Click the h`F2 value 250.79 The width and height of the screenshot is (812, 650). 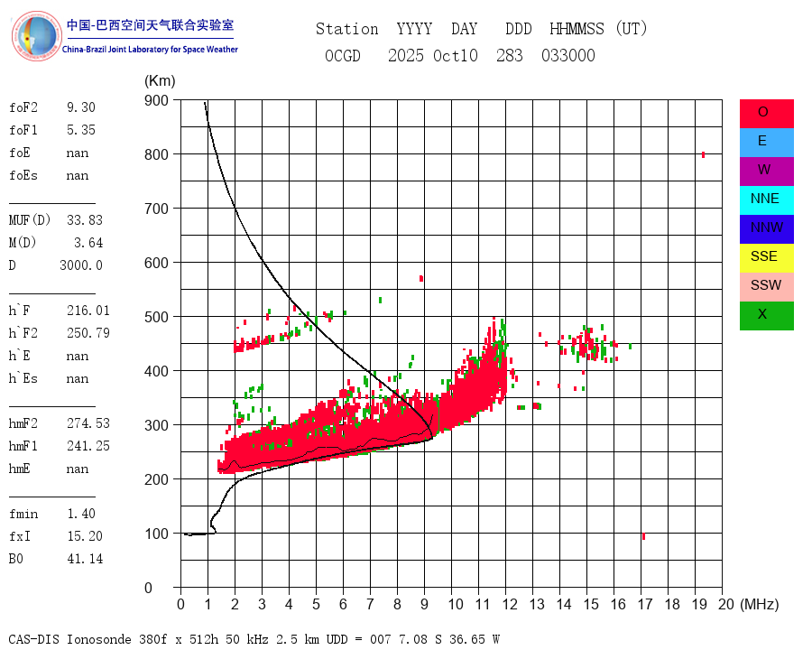[88, 333]
